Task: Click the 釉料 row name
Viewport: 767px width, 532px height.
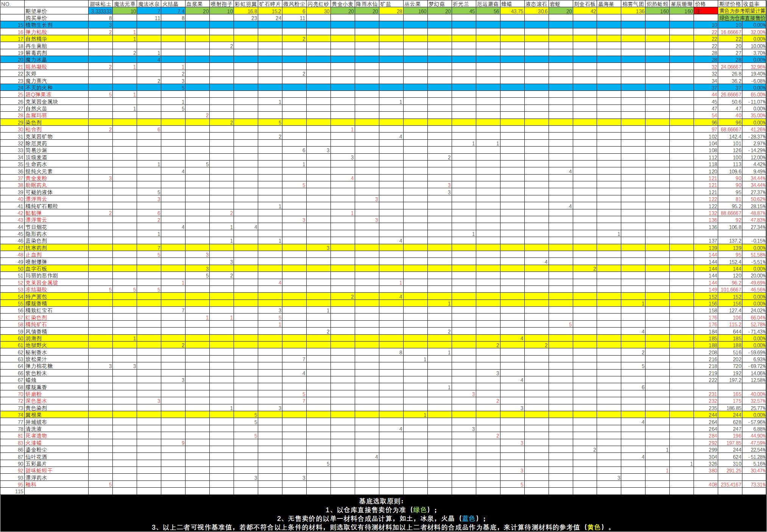Action: (x=31, y=485)
